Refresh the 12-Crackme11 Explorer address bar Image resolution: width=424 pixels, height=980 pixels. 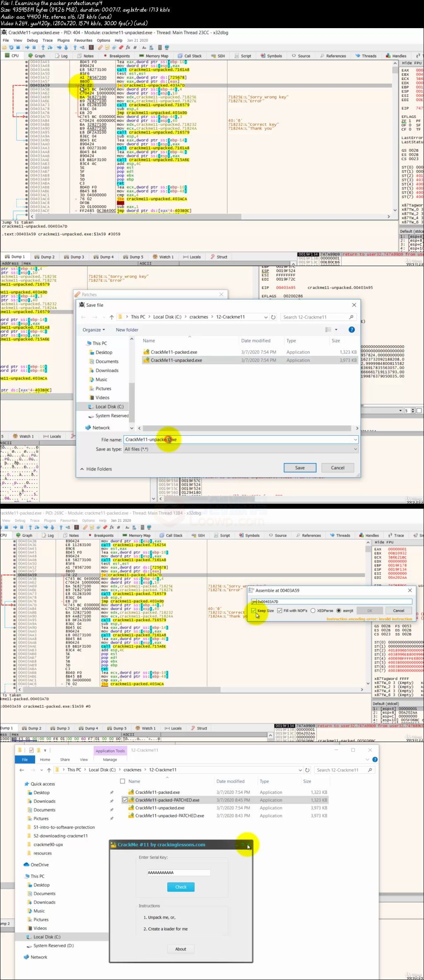coord(307,770)
